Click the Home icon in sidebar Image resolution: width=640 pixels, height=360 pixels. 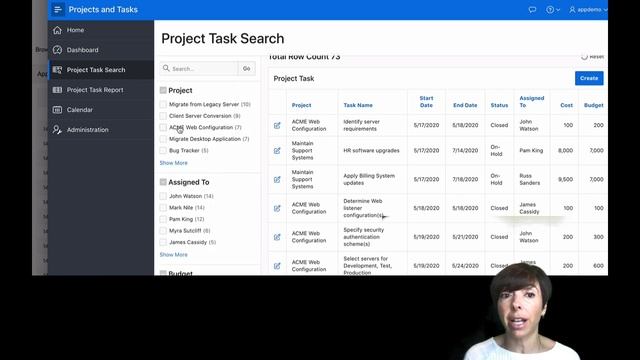click(x=58, y=30)
